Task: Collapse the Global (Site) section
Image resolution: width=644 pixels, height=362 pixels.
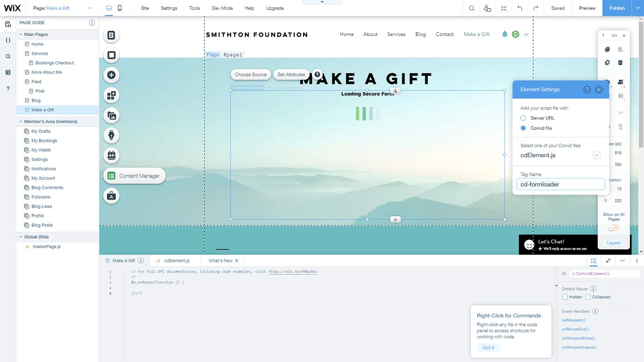Action: pos(21,237)
